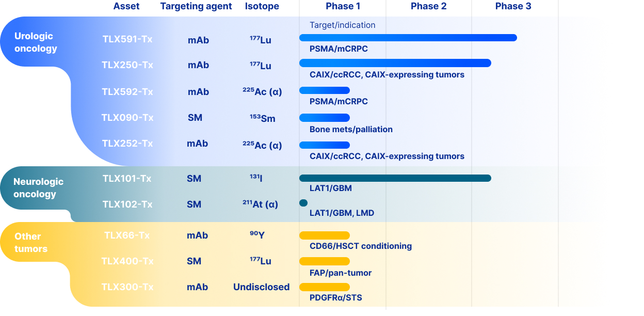Click the Other tumors category label
This screenshot has height=316, width=644.
tap(31, 243)
